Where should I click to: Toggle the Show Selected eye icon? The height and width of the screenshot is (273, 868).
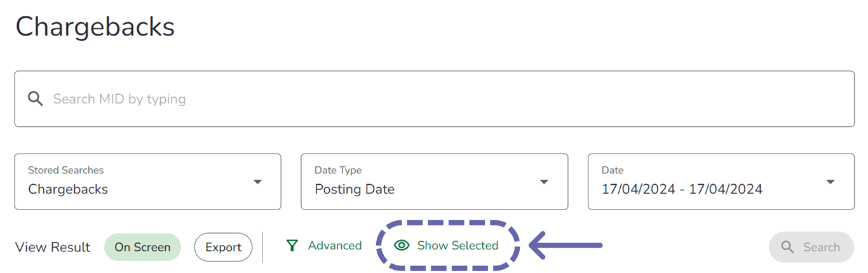pyautogui.click(x=402, y=245)
